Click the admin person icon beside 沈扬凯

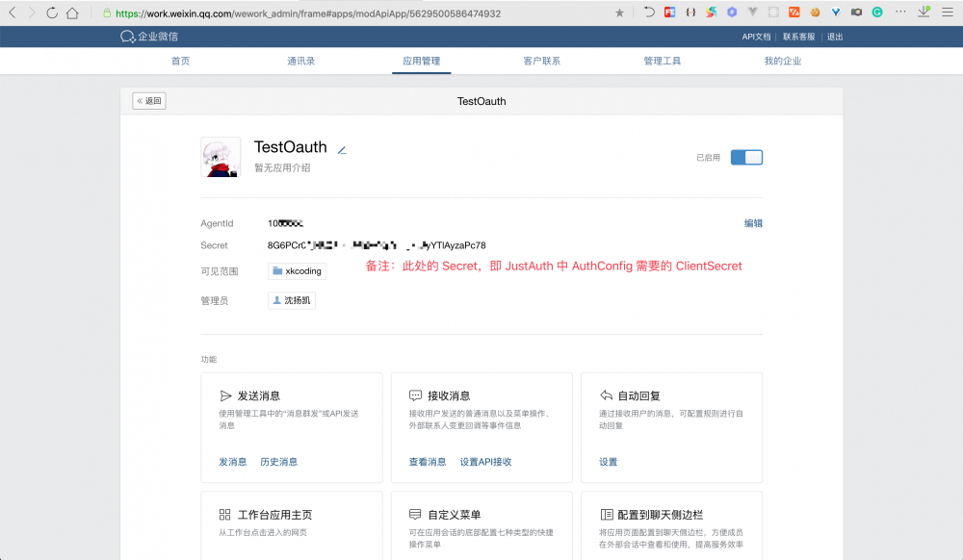pyautogui.click(x=277, y=299)
